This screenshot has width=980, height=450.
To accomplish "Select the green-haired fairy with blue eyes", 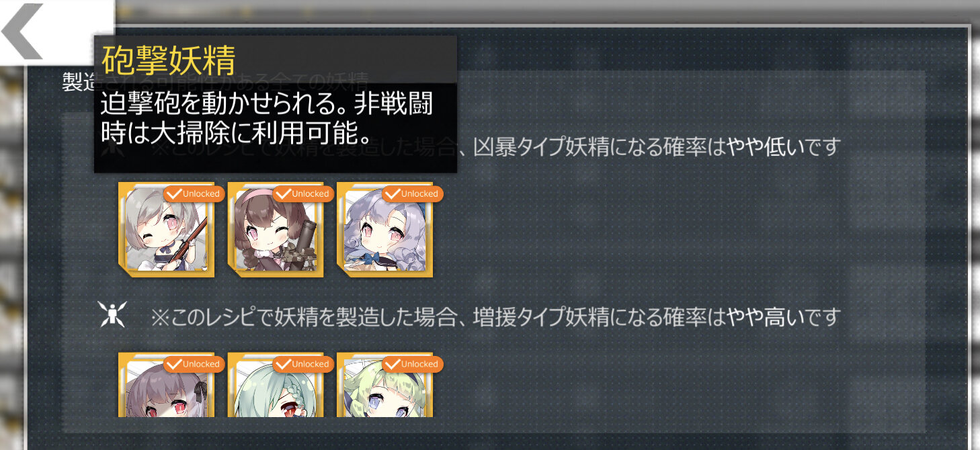I will point(384,385).
